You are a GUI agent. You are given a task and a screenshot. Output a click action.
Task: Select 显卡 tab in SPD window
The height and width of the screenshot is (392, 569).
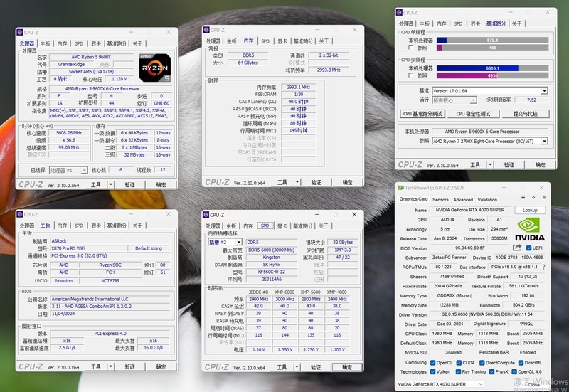pos(282,226)
